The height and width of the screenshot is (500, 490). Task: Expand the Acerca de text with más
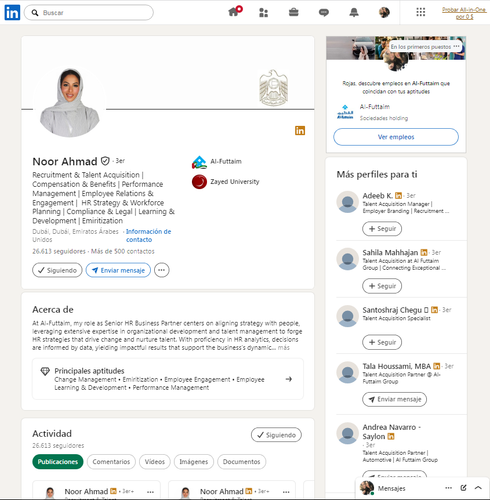click(284, 348)
